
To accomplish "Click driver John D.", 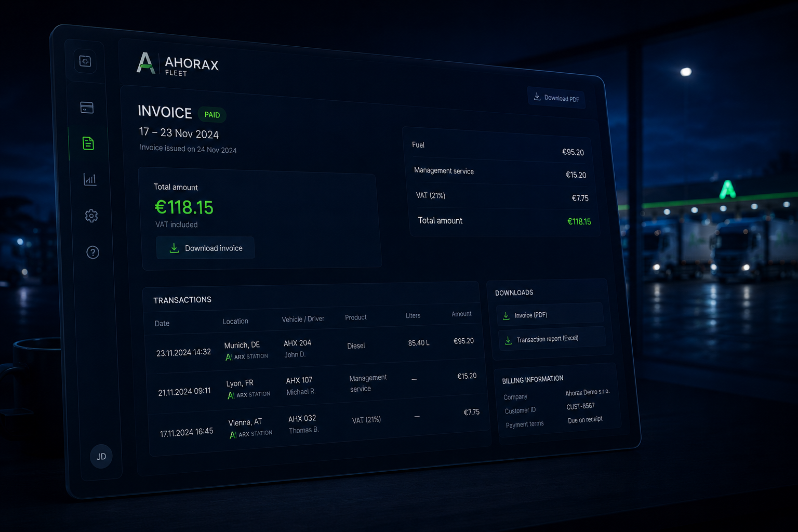I will (295, 355).
